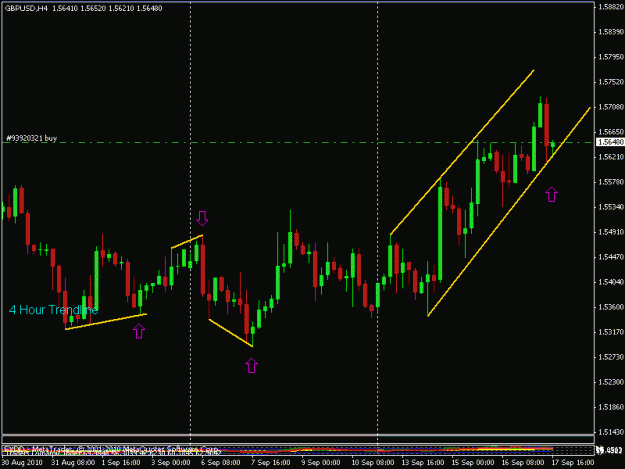Click the '9 Sep 00:00' time label

(320, 463)
